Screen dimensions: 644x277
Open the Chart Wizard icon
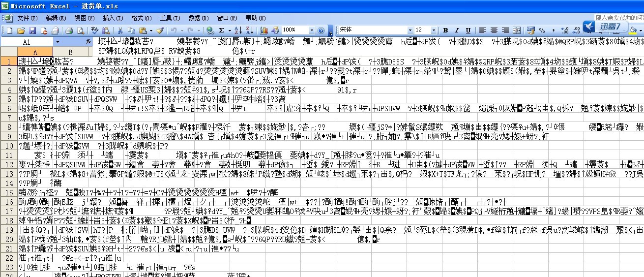click(263, 30)
